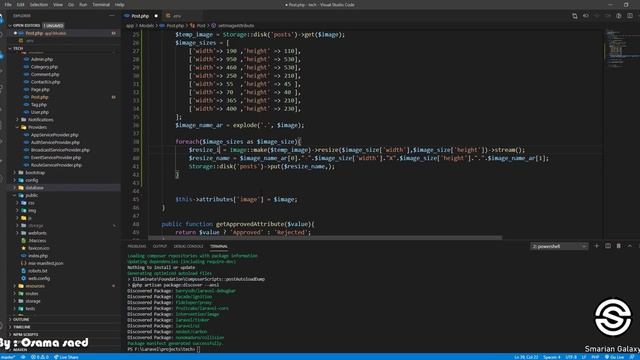
Task: Click the Open Changes icon in editor toolbar
Action: (x=575, y=16)
